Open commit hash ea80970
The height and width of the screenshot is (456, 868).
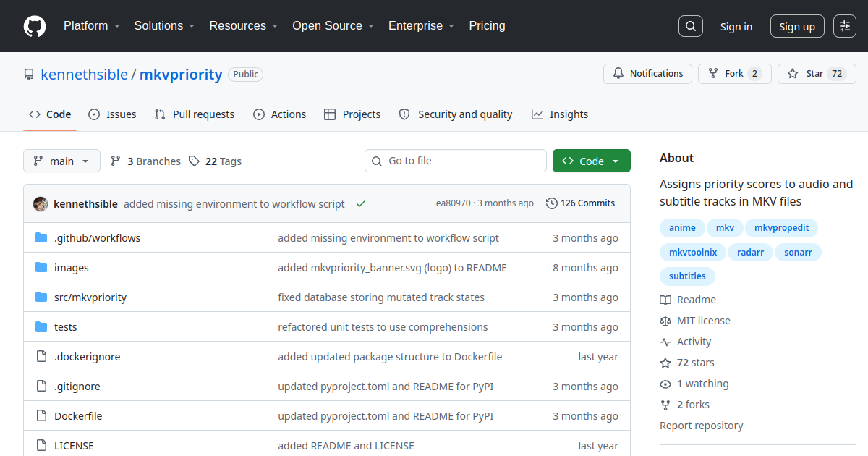click(x=454, y=203)
